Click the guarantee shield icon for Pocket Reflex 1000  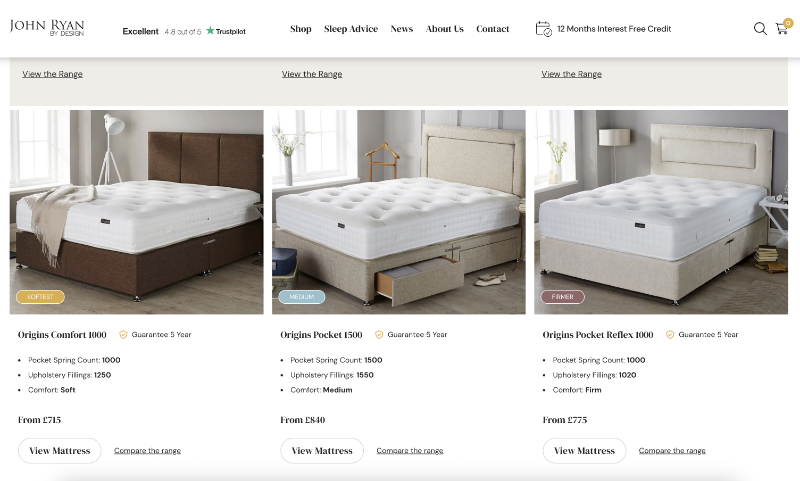[x=670, y=335]
